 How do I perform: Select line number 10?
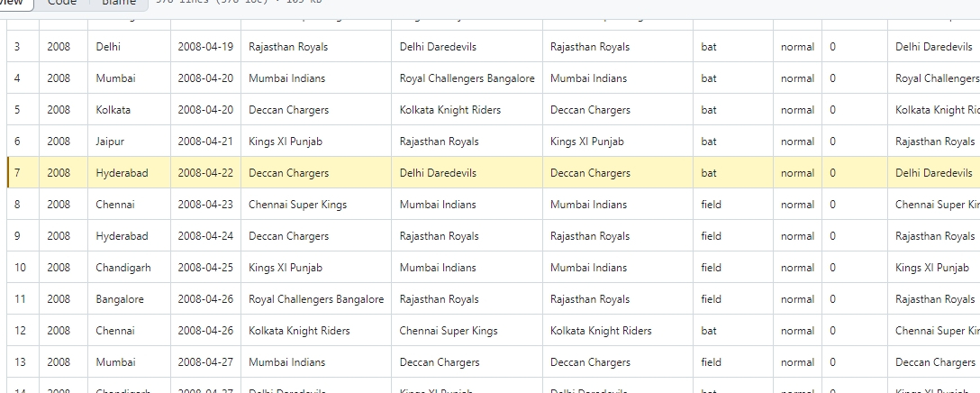[23, 268]
